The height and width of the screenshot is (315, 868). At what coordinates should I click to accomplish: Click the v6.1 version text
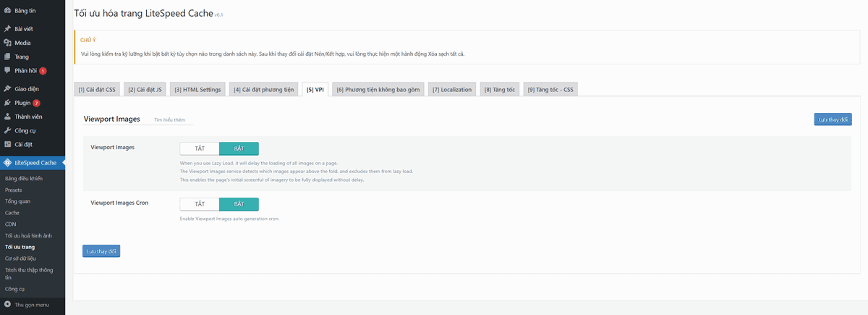pyautogui.click(x=219, y=15)
